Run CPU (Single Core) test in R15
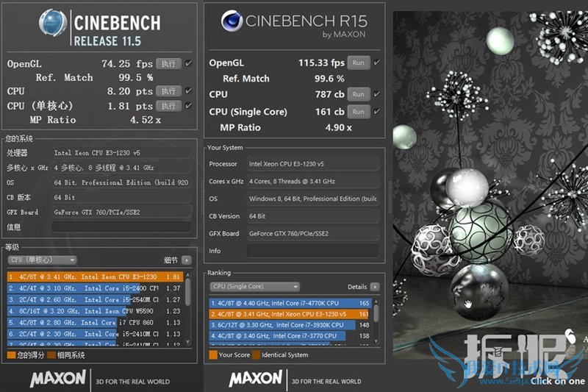 [358, 111]
